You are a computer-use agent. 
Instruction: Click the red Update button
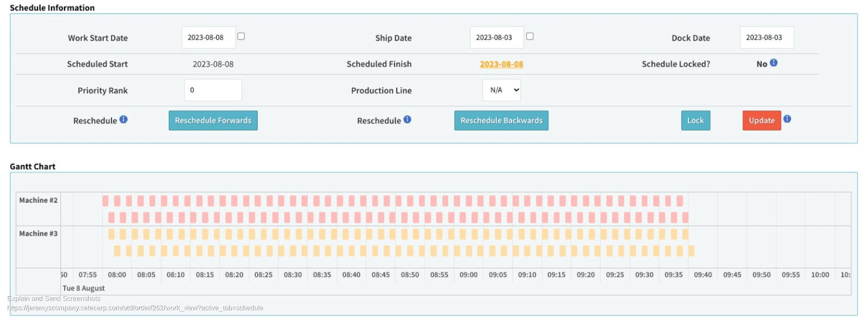(762, 120)
